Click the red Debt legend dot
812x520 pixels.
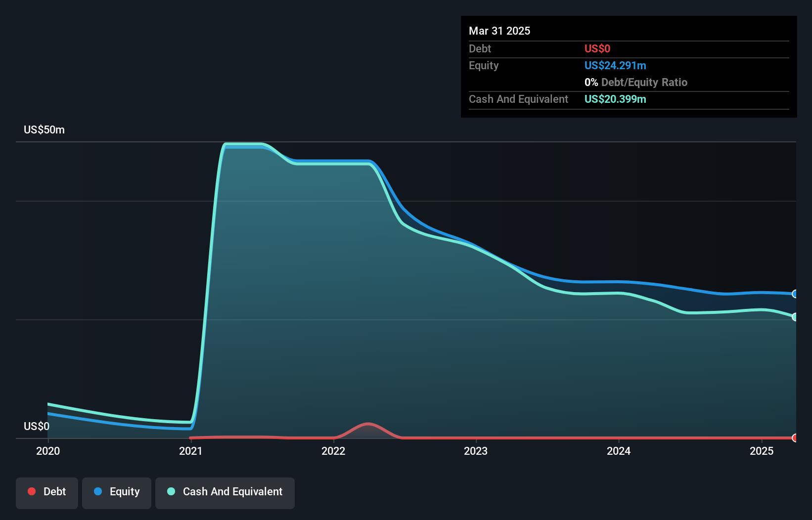32,491
